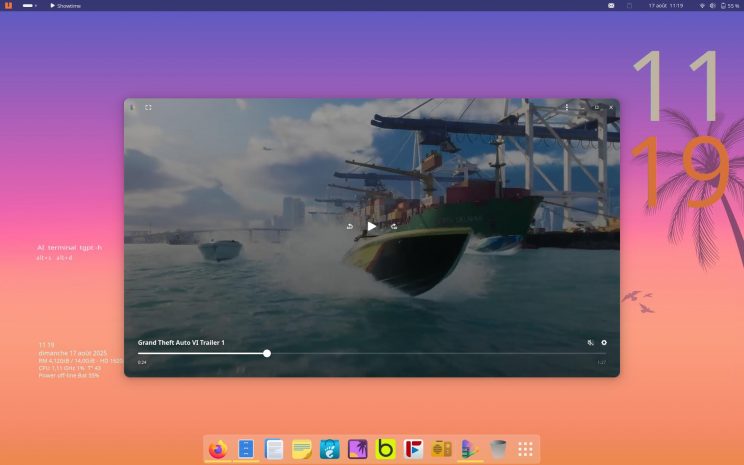Image resolution: width=744 pixels, height=465 pixels.
Task: Open the Showtime video player icon in dock
Action: pos(469,449)
